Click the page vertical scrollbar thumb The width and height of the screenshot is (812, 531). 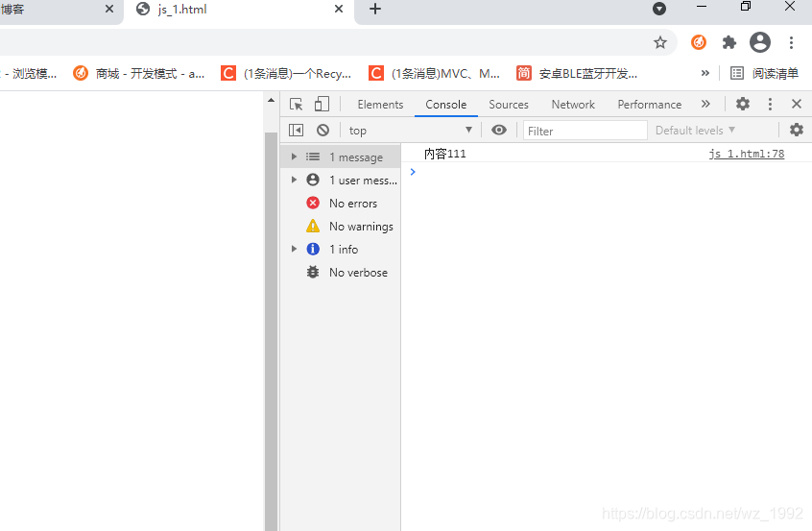point(272,331)
